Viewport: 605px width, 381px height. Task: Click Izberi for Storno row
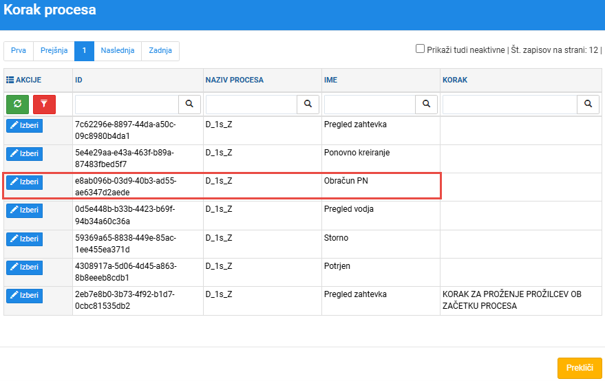tap(24, 239)
